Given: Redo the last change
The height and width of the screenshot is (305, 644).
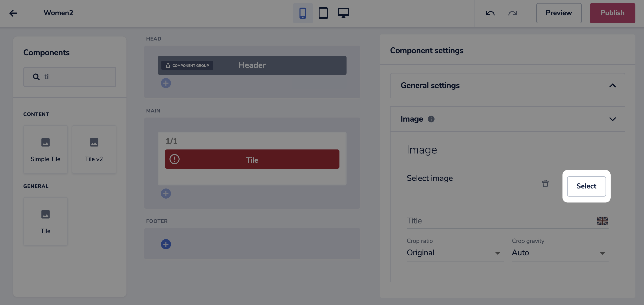Looking at the screenshot, I should (512, 13).
